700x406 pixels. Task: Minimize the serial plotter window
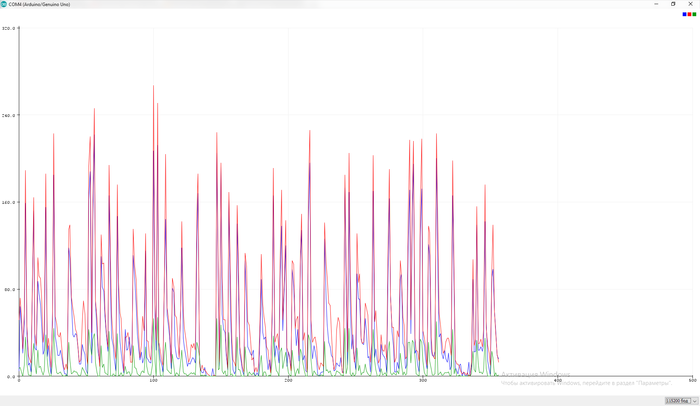(657, 4)
